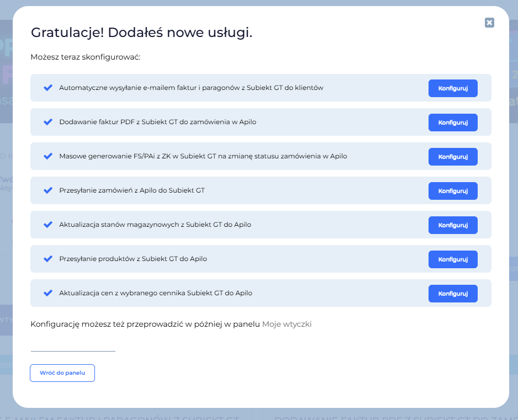518x420 pixels.
Task: Click checkmark icon next to Przesyłanie produktów
Action: click(x=47, y=259)
